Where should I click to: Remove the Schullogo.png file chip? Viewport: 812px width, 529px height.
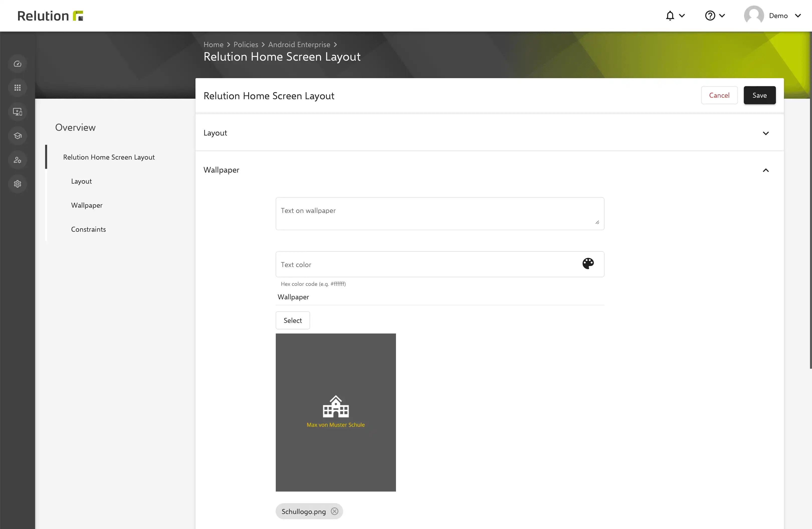[334, 511]
